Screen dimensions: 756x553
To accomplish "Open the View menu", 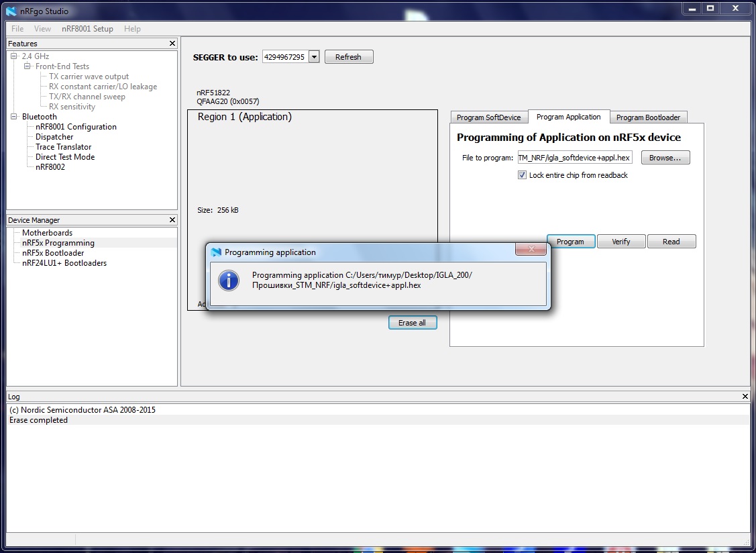I will click(42, 28).
